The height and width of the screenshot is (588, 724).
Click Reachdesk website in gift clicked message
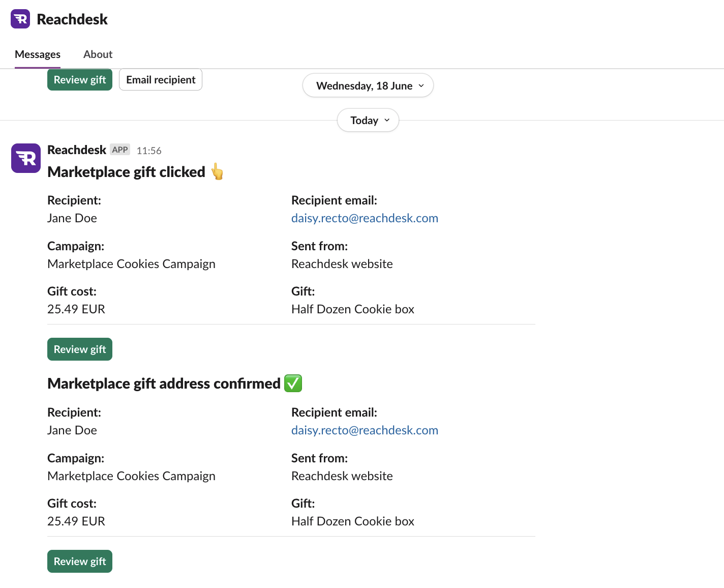pyautogui.click(x=342, y=264)
